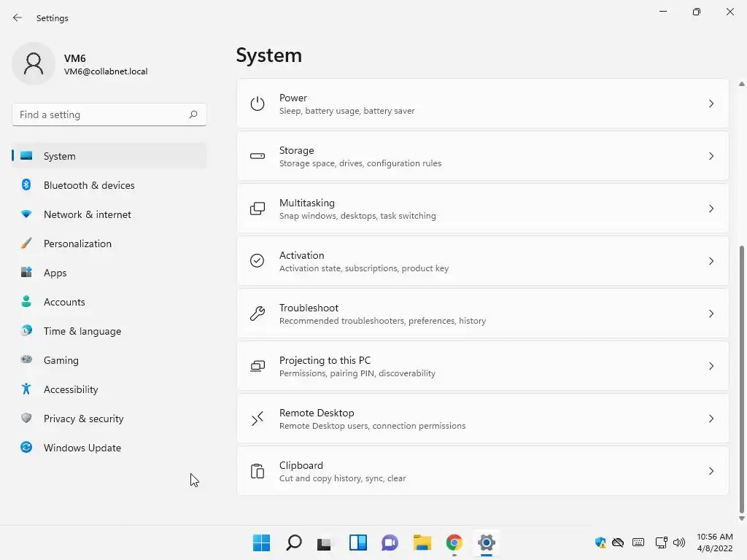This screenshot has height=560, width=747.
Task: Click the Troubleshoot wrench icon
Action: (258, 314)
